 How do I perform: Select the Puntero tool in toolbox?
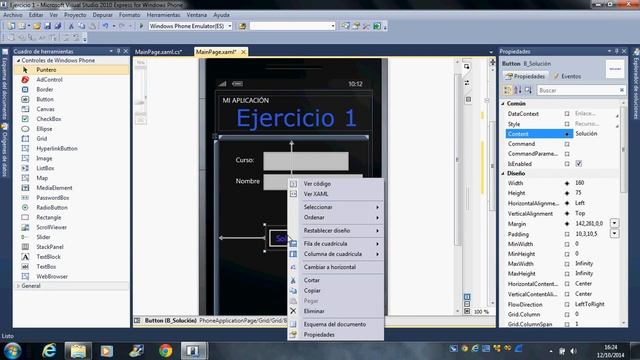point(72,70)
